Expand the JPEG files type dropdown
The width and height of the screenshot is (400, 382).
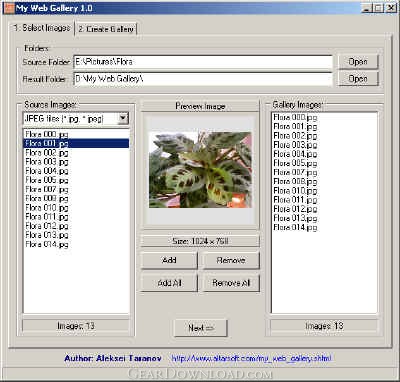click(123, 118)
